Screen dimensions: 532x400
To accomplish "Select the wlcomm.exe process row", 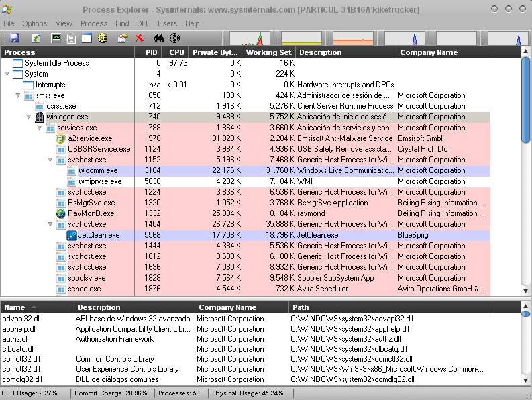I will tap(246, 170).
